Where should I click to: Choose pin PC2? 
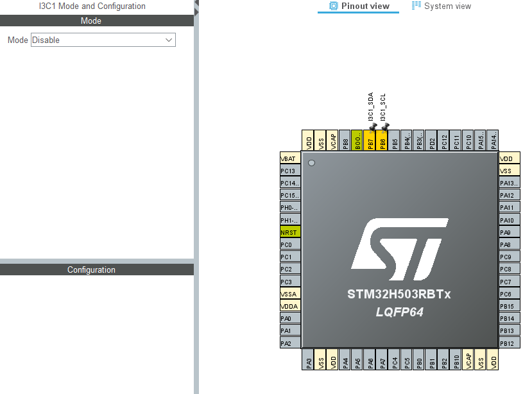click(290, 269)
